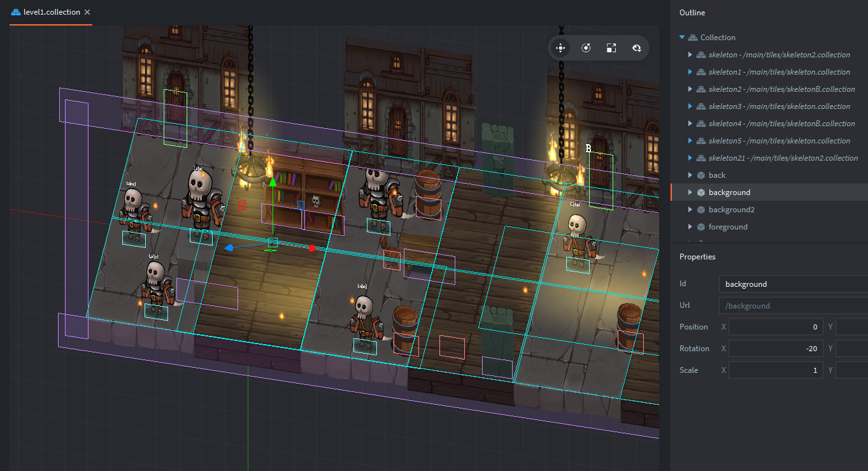Select the back object in Outline
868x471 pixels.
[x=769, y=175]
